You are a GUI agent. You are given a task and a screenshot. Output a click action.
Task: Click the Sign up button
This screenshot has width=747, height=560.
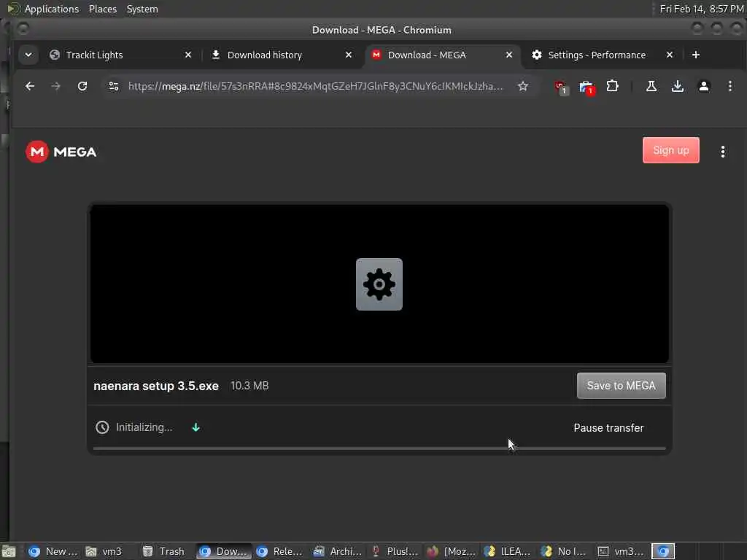[671, 150]
